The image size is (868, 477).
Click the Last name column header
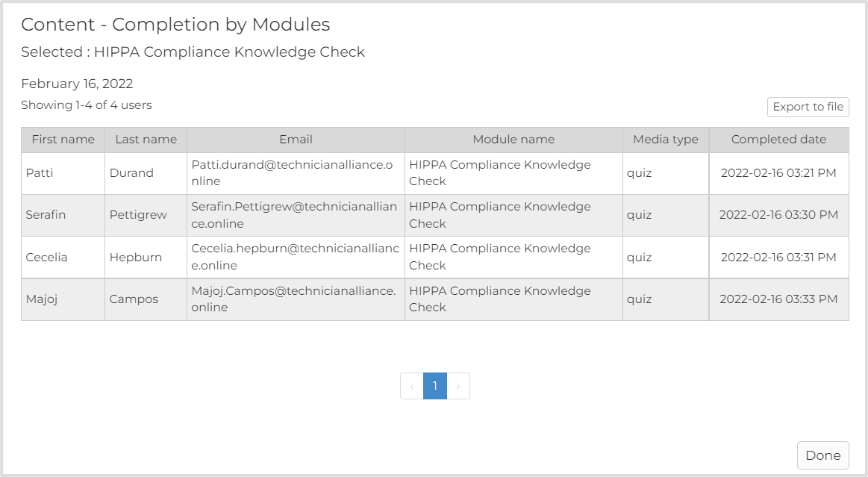coord(146,140)
